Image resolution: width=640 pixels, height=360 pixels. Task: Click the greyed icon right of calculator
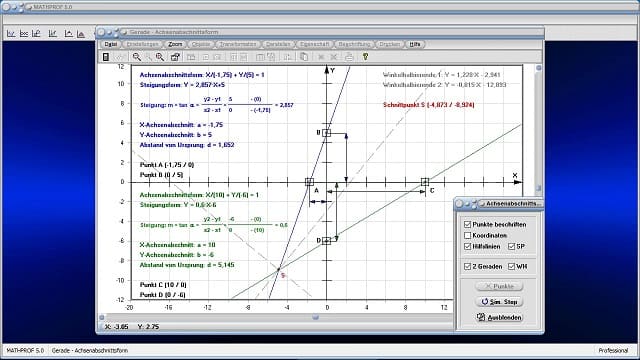120,57
